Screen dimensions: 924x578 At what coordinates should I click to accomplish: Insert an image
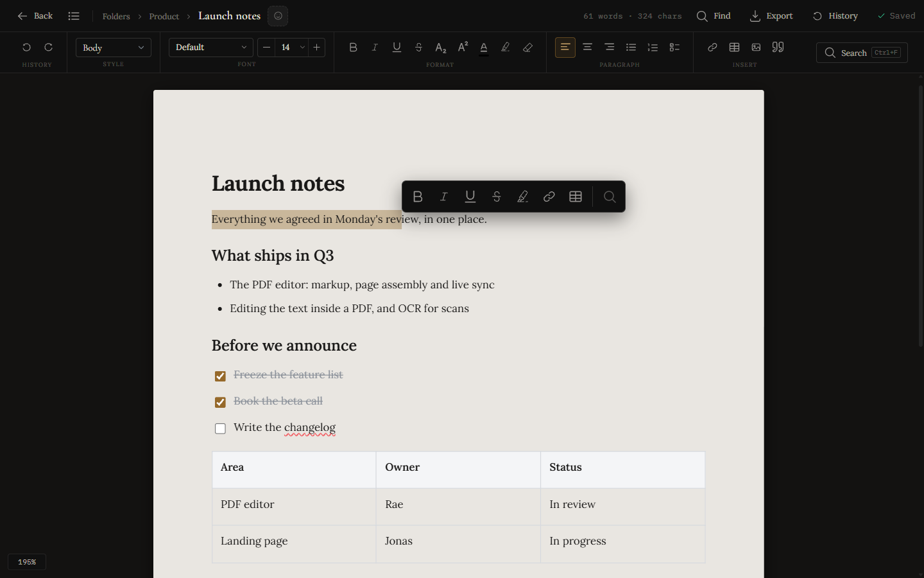point(756,48)
